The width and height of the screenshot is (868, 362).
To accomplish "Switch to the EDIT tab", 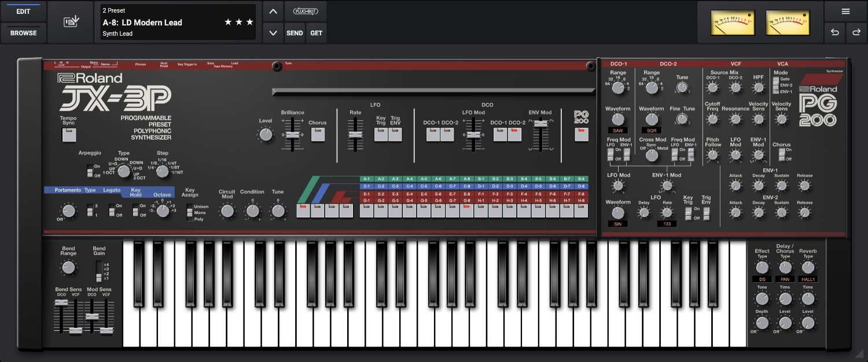I will tap(23, 12).
